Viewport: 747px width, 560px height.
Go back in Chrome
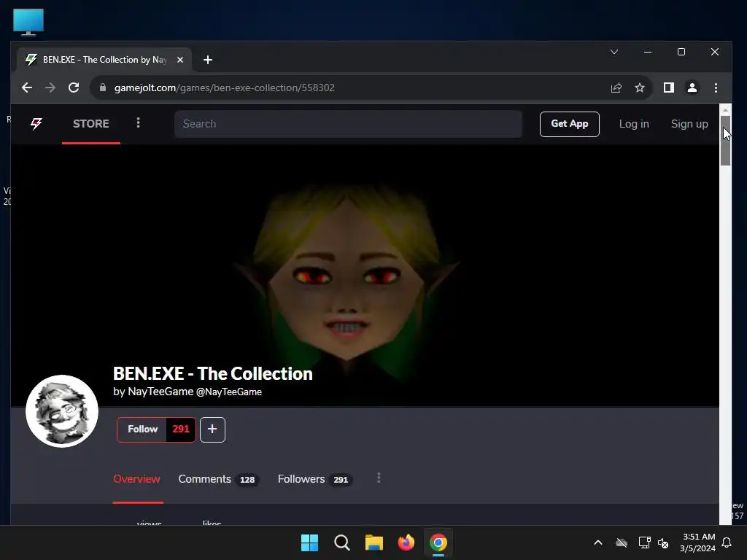tap(27, 87)
